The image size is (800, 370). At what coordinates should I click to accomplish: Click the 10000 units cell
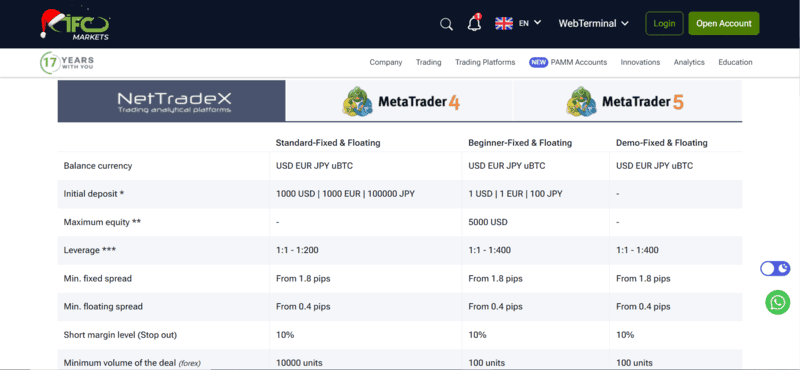coord(299,363)
